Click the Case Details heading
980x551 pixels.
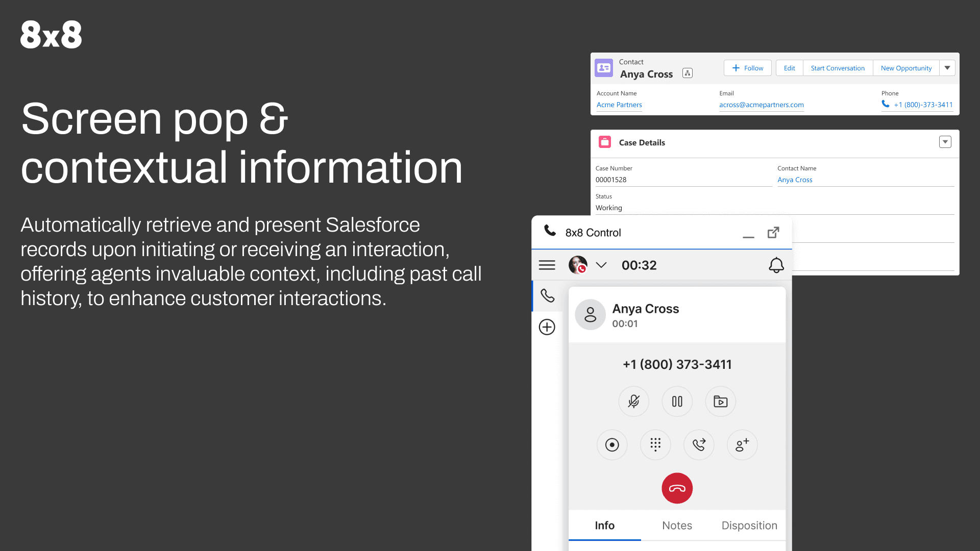pyautogui.click(x=642, y=142)
